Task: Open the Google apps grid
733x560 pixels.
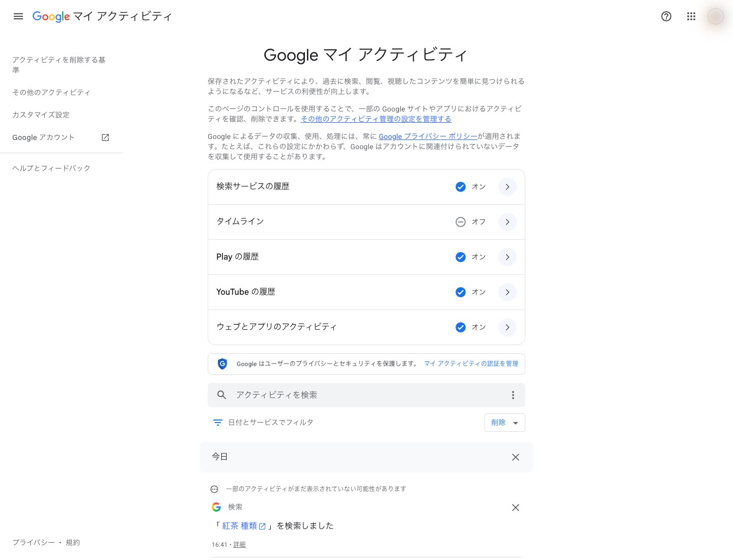Action: [x=691, y=16]
